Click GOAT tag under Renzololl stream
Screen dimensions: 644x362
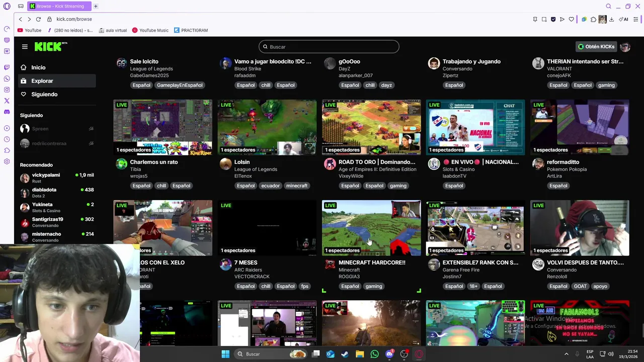click(580, 286)
